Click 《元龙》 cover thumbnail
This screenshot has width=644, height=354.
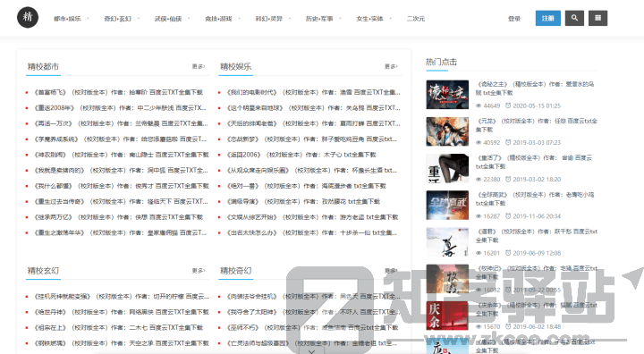447,131
